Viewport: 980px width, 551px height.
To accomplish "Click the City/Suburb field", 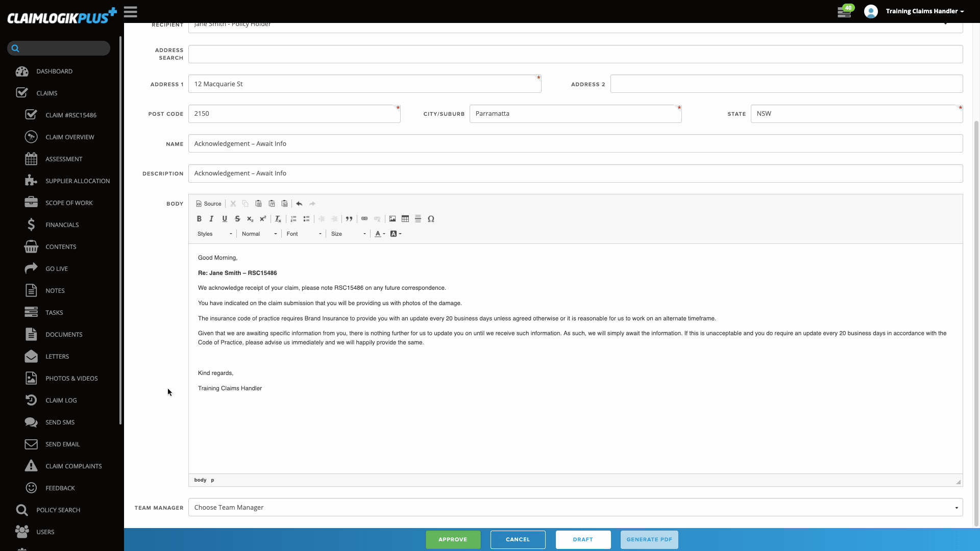I will pyautogui.click(x=575, y=114).
